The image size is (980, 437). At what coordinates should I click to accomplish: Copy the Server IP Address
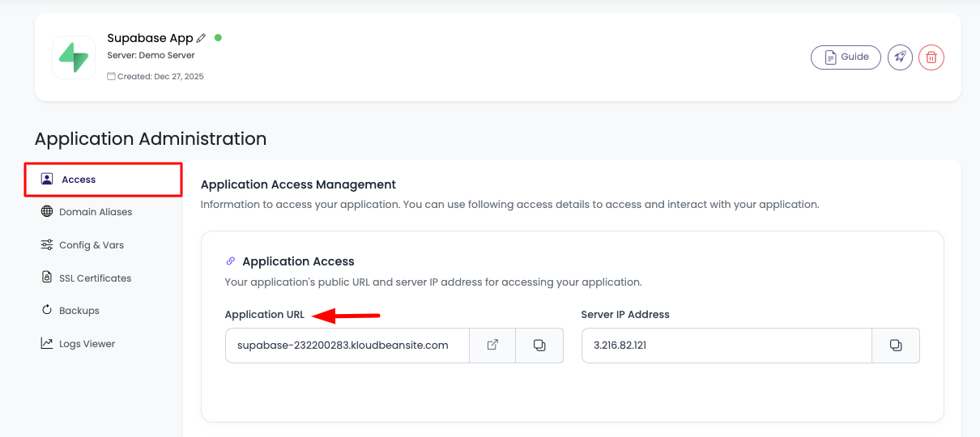click(896, 346)
